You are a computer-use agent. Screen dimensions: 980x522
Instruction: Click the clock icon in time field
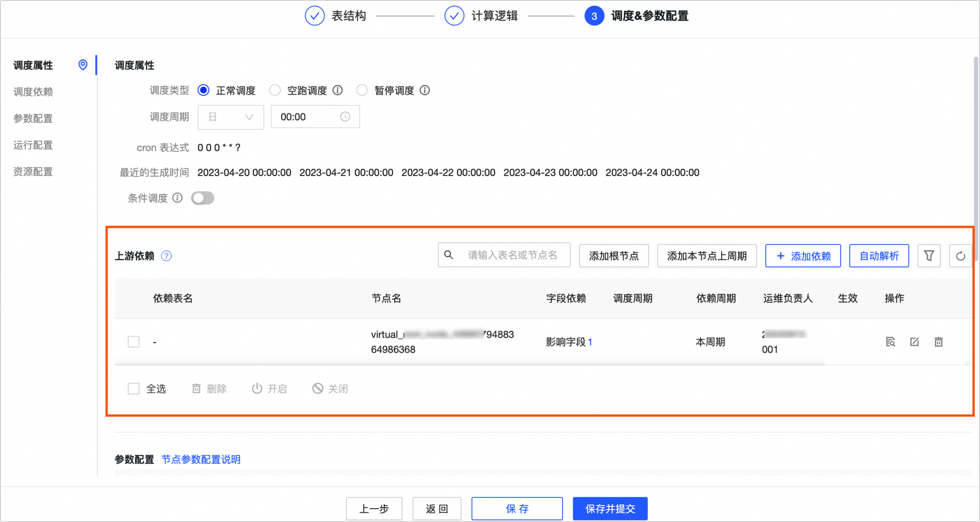[345, 117]
